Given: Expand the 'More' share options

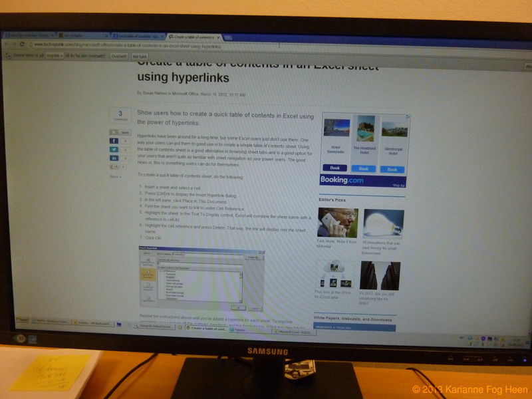Looking at the screenshot, I should click(115, 177).
